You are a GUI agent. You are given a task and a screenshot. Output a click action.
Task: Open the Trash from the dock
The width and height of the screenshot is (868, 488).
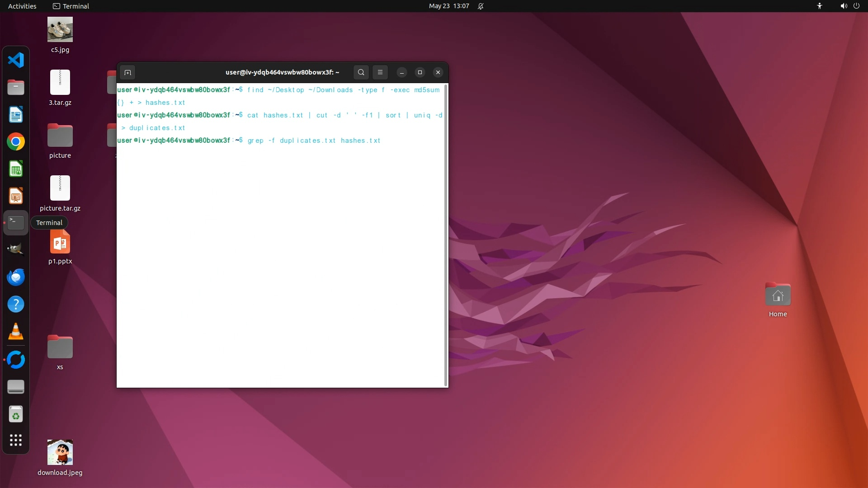[x=16, y=414]
